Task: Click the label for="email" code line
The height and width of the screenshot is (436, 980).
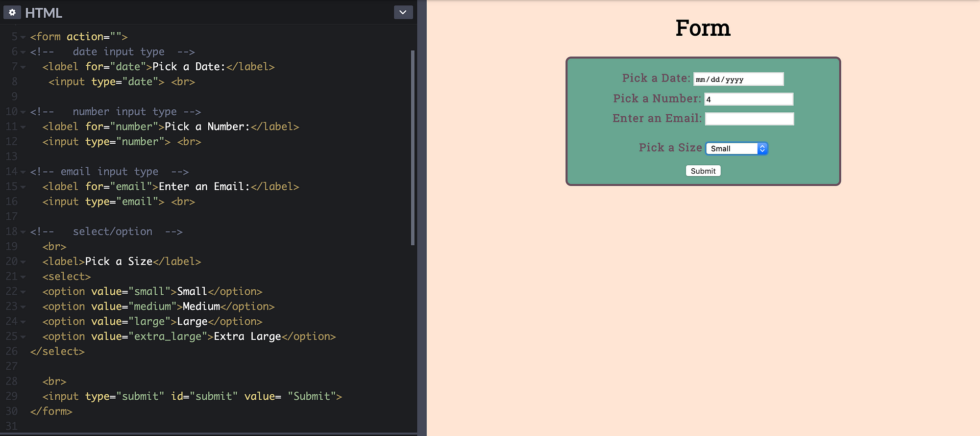Action: click(x=171, y=187)
